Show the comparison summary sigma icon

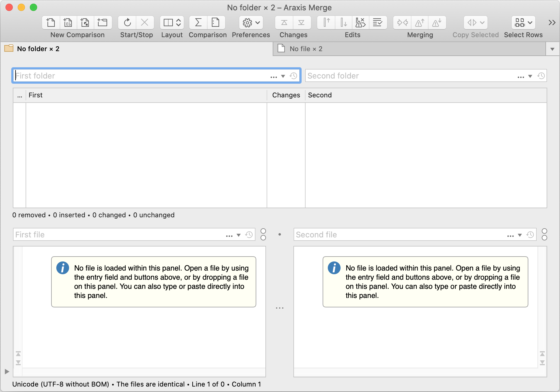(198, 23)
